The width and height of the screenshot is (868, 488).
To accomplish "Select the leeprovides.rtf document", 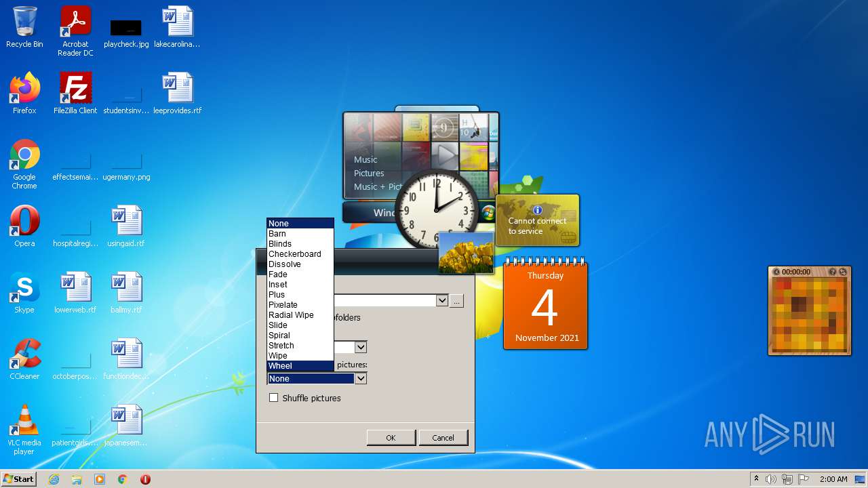I will [177, 94].
